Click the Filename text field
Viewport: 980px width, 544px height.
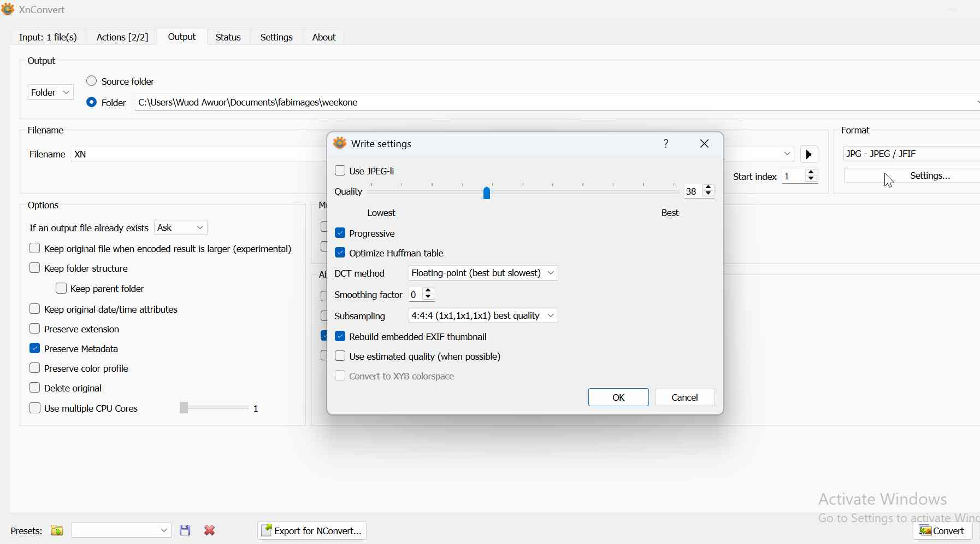pos(197,154)
